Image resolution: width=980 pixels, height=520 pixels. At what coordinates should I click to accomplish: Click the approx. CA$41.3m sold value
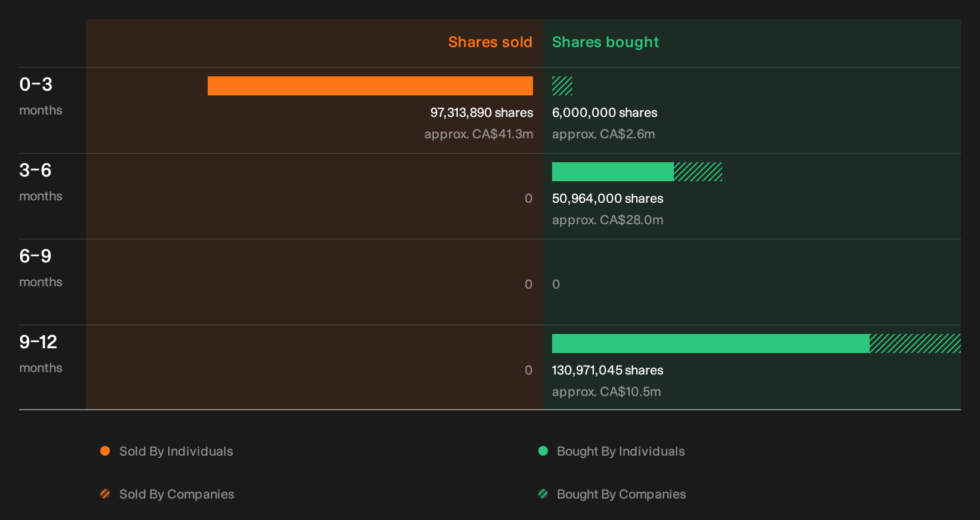pyautogui.click(x=479, y=134)
